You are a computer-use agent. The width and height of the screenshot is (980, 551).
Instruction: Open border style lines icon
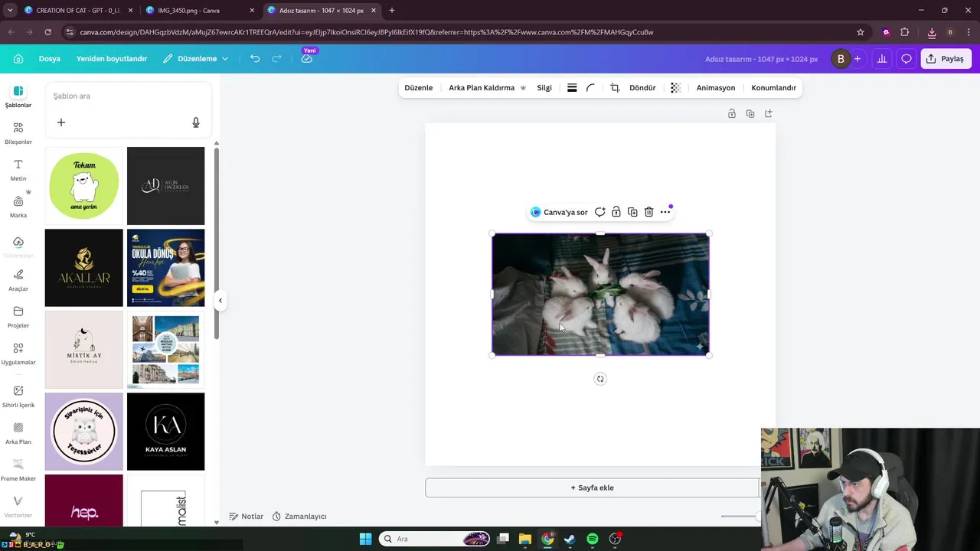click(572, 88)
